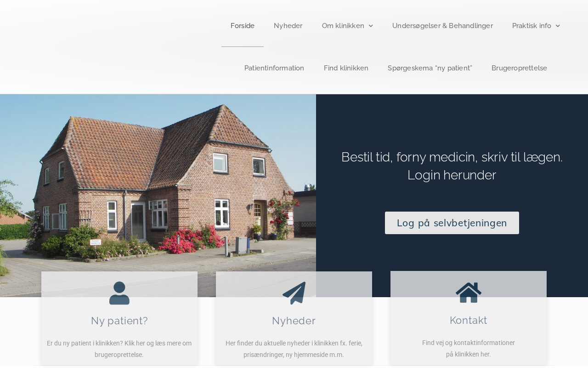This screenshot has width=588, height=368.
Task: Go to Nyheder in top navigation
Action: pos(288,26)
